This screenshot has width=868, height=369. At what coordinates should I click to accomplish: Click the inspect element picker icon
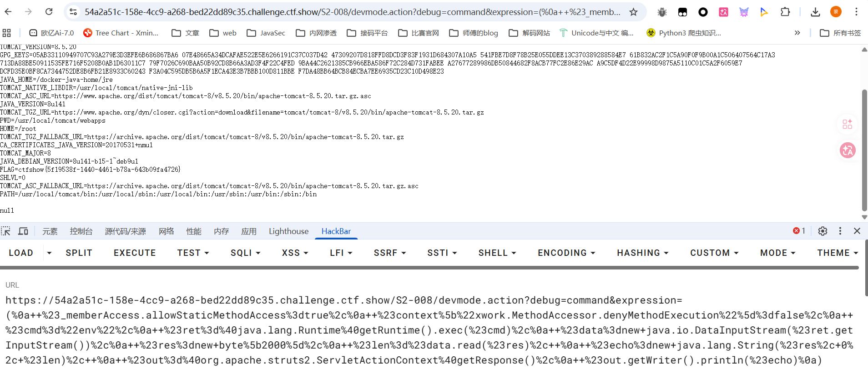pyautogui.click(x=6, y=231)
